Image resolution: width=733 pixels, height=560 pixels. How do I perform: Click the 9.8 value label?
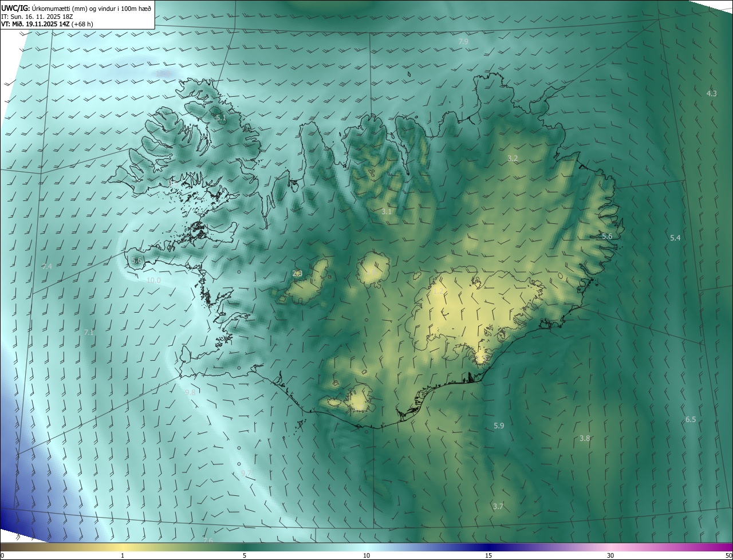pyautogui.click(x=190, y=392)
